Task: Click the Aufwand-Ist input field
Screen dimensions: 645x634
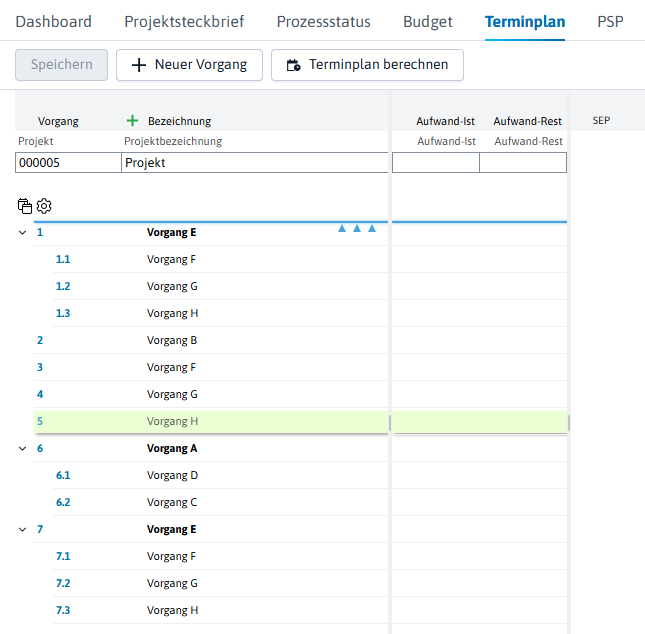Action: click(436, 163)
